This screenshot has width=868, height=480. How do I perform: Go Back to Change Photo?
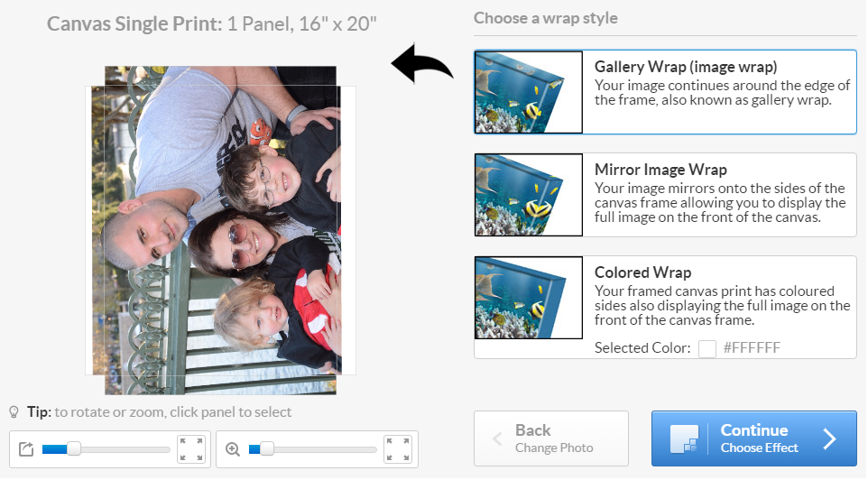click(550, 438)
